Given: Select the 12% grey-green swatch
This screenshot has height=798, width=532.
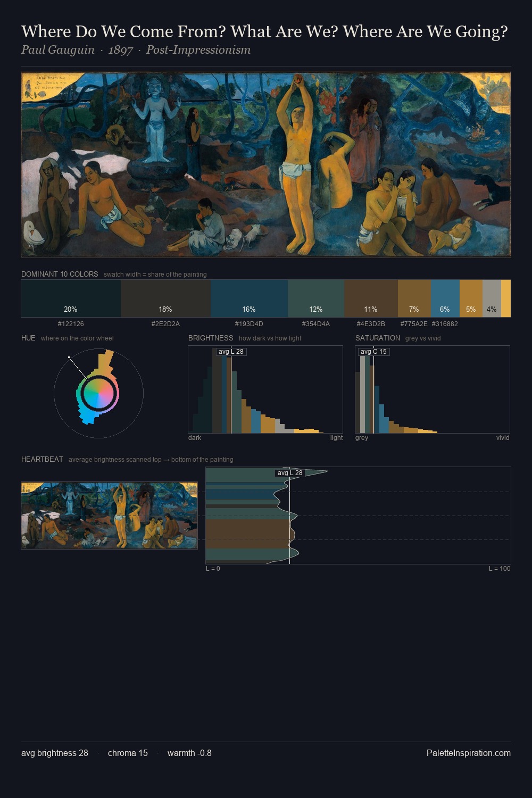Looking at the screenshot, I should tap(316, 298).
